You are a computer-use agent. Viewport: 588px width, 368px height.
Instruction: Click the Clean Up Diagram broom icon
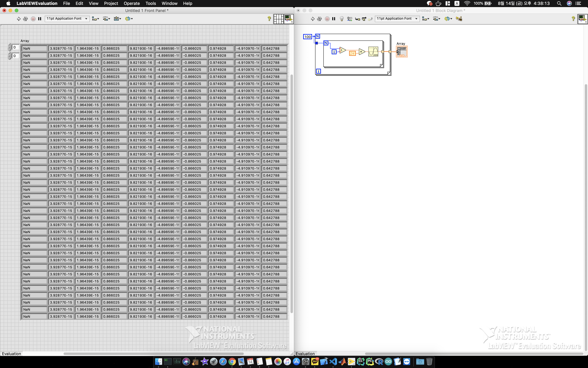click(459, 19)
